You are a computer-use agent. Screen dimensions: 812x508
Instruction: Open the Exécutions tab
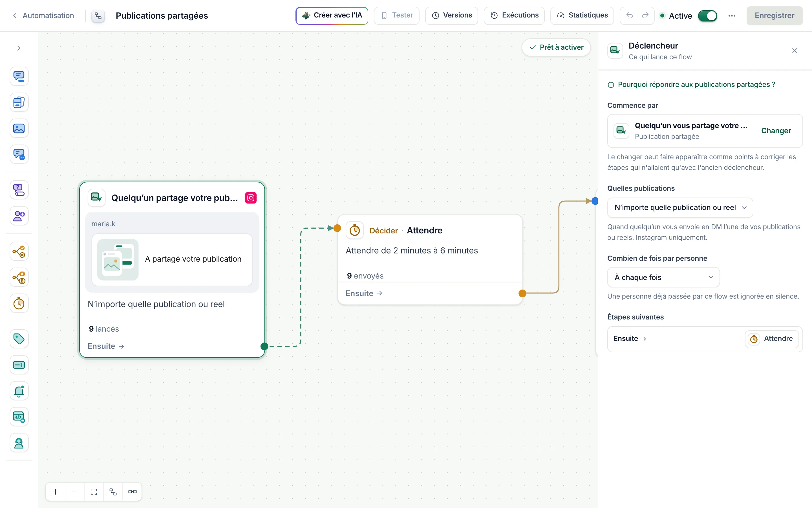click(514, 16)
